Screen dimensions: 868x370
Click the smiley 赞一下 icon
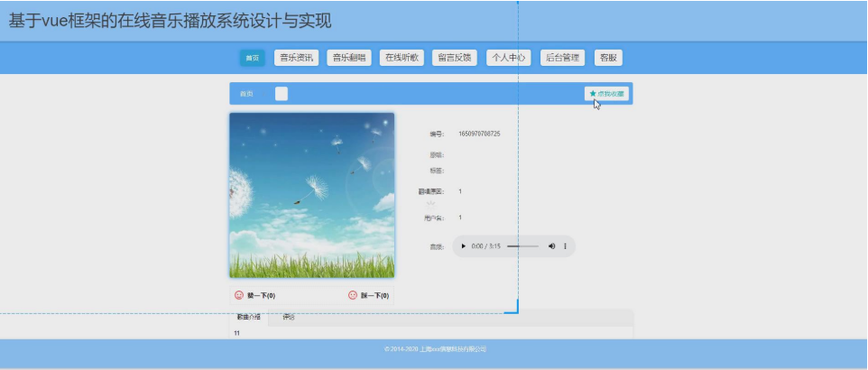(239, 295)
